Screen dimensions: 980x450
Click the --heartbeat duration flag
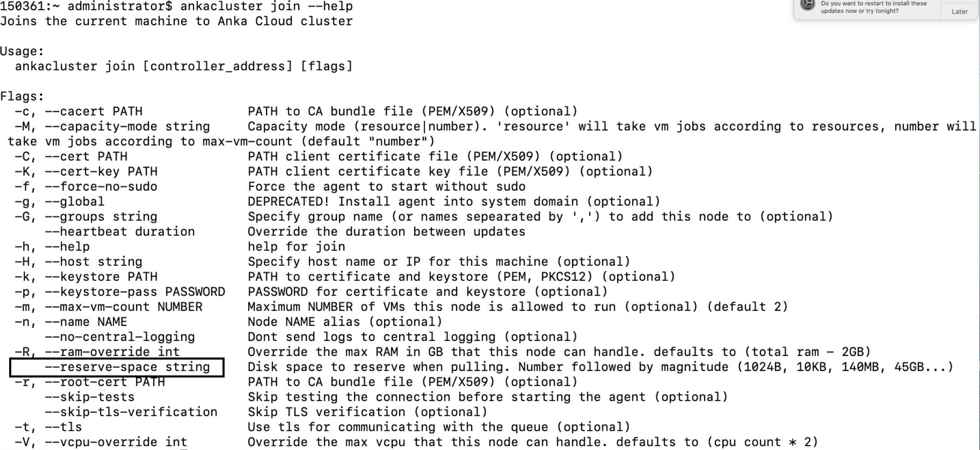coord(120,231)
